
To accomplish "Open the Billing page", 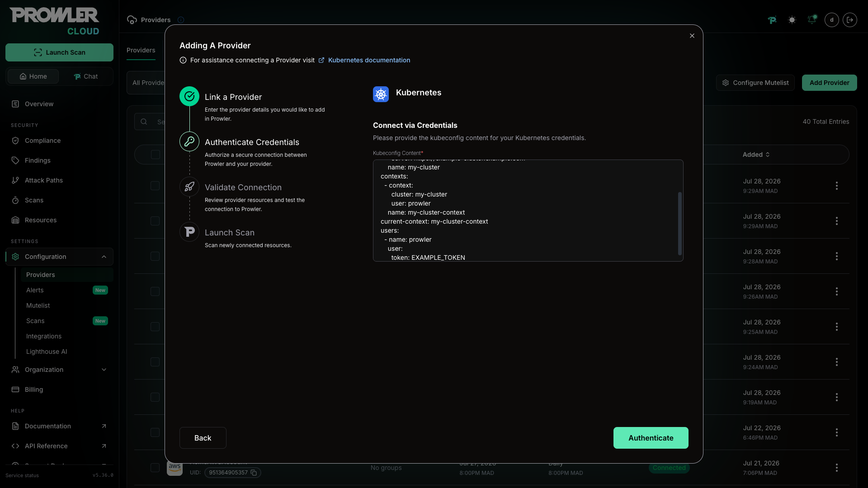I will pyautogui.click(x=34, y=389).
